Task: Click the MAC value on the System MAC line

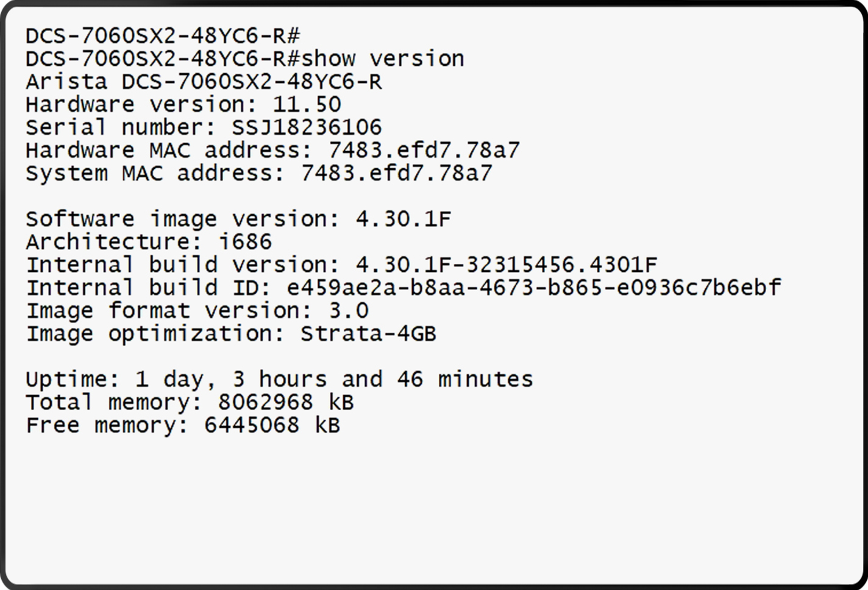Action: click(396, 174)
